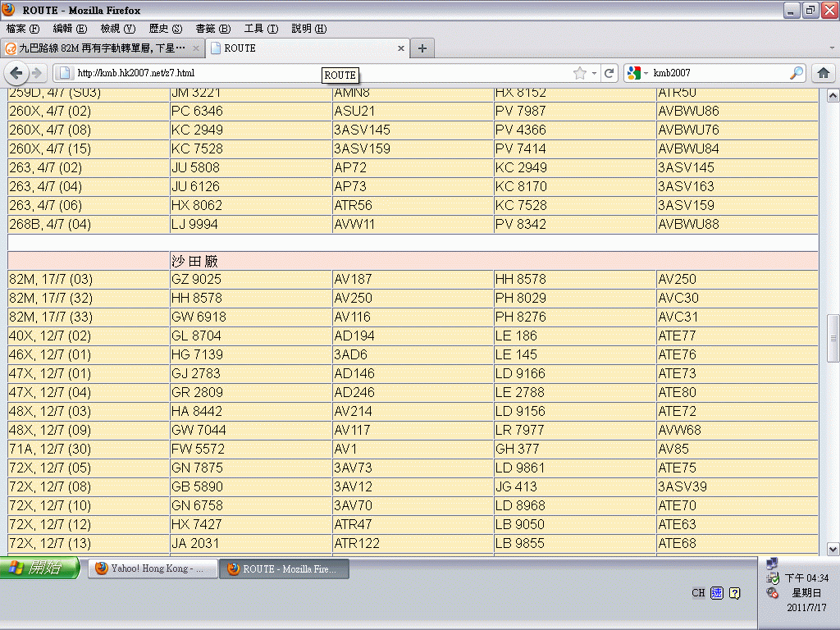Bookmark this page with the star icon

580,73
